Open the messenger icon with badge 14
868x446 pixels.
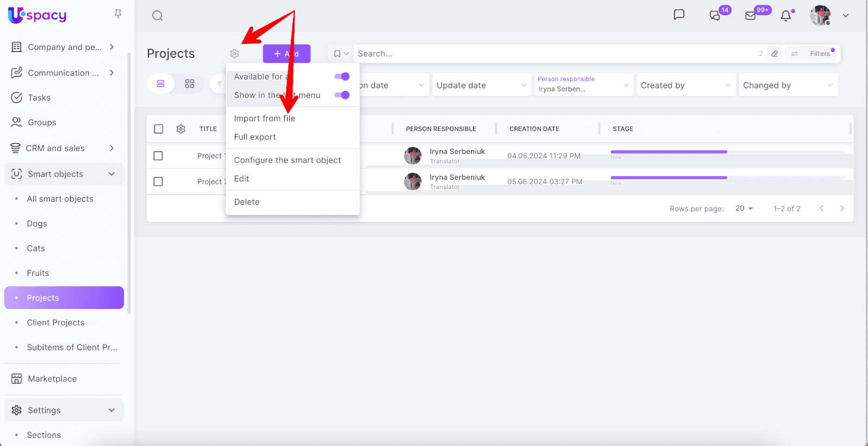coord(715,15)
